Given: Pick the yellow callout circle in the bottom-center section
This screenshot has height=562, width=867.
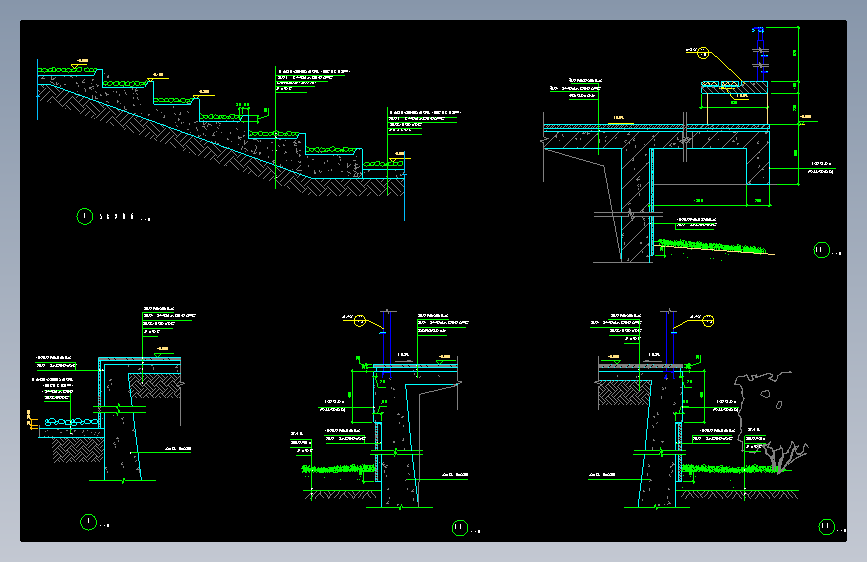Looking at the screenshot, I should 359,321.
